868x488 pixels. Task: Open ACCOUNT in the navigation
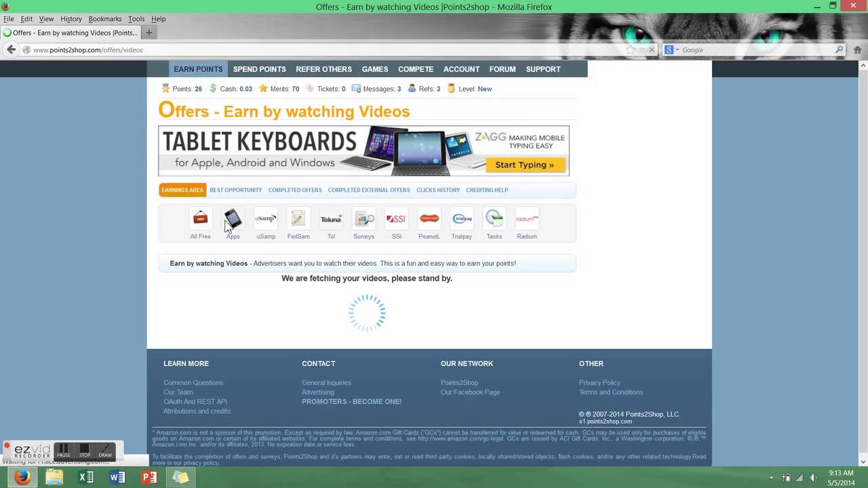(x=461, y=69)
